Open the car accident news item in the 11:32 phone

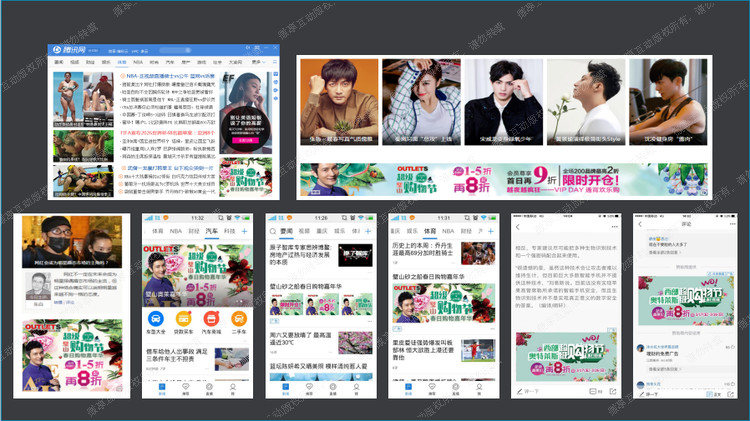[197, 359]
